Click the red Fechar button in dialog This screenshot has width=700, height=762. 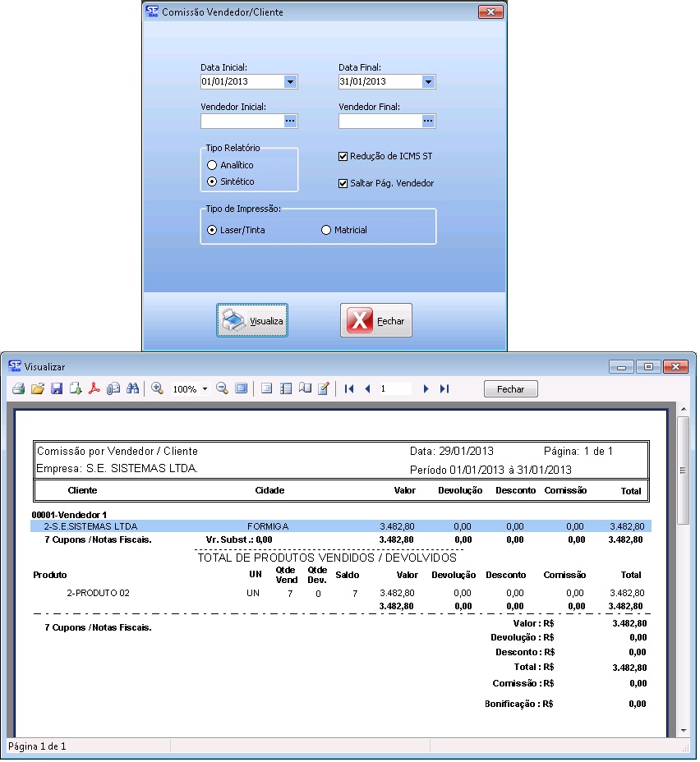(376, 321)
